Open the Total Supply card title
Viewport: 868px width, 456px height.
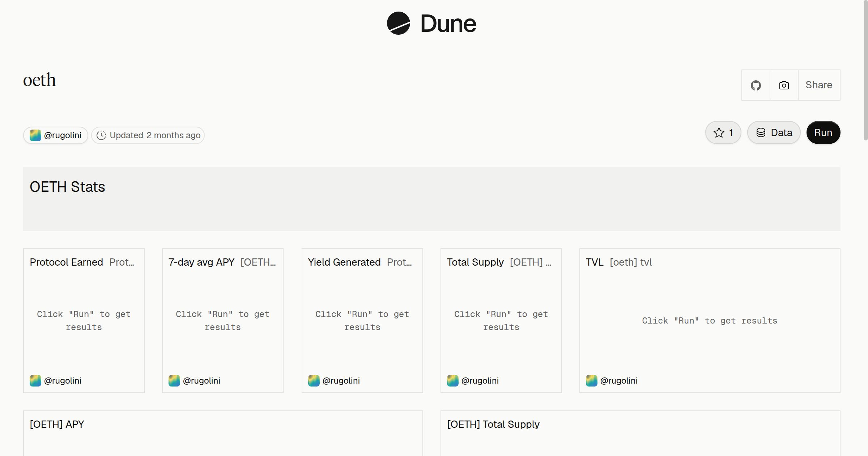[x=475, y=262]
